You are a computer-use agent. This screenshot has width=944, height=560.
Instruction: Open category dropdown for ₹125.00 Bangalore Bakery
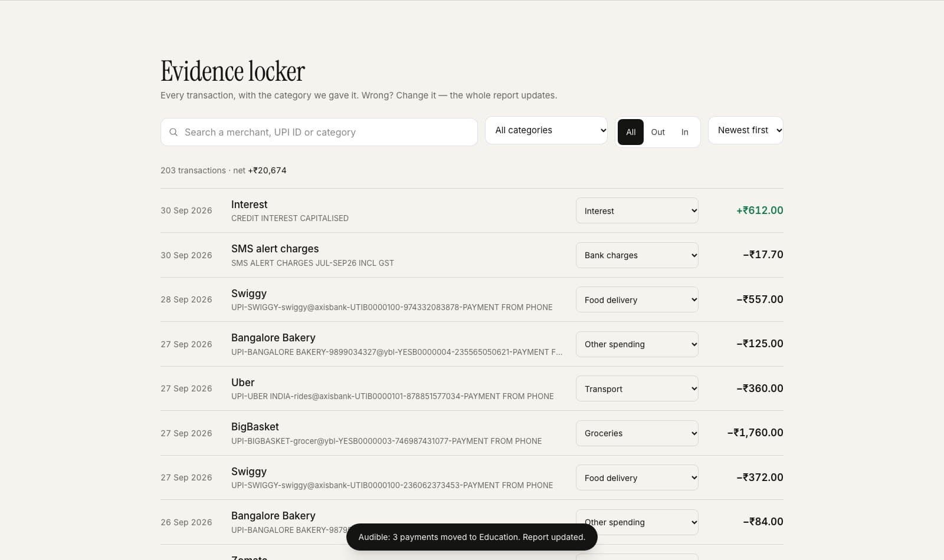637,344
